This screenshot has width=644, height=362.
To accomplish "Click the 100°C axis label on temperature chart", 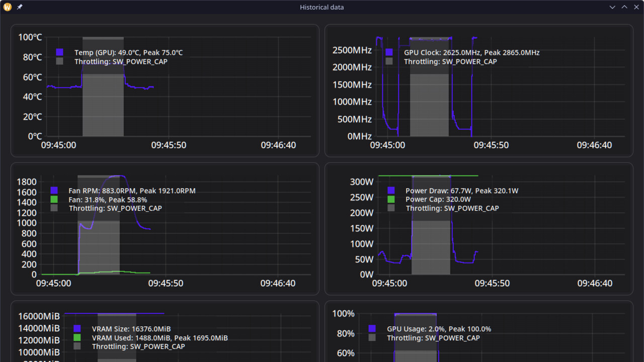I will [x=30, y=37].
